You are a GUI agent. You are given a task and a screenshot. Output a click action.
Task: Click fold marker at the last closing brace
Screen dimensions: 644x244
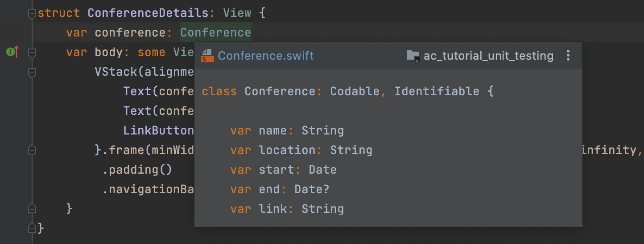point(32,228)
